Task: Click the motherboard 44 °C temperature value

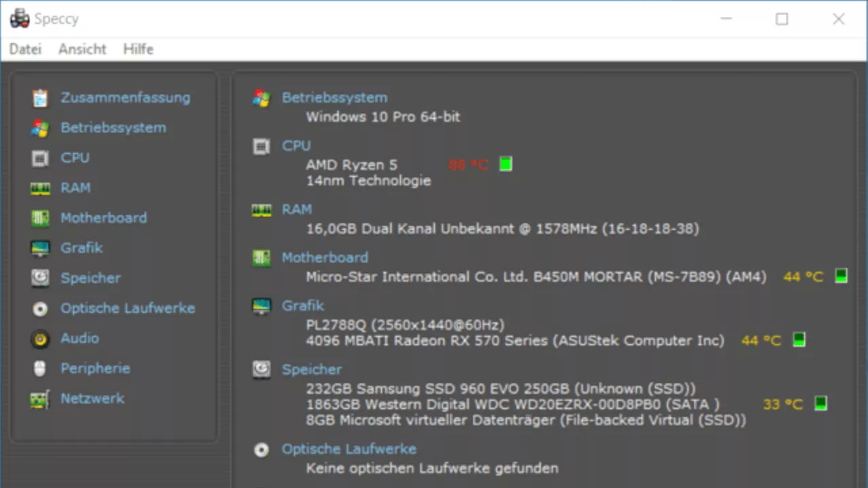Action: [x=804, y=277]
